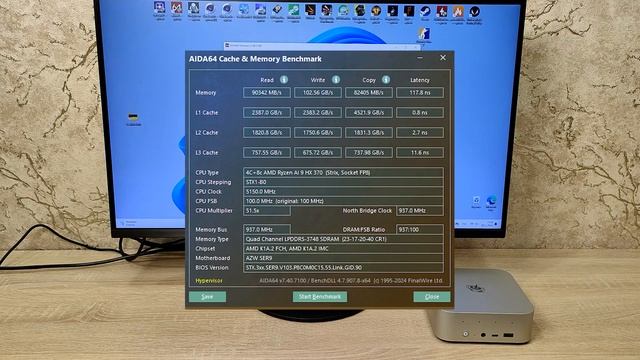640x360 pixels.
Task: Click the Latency column header
Action: [420, 80]
